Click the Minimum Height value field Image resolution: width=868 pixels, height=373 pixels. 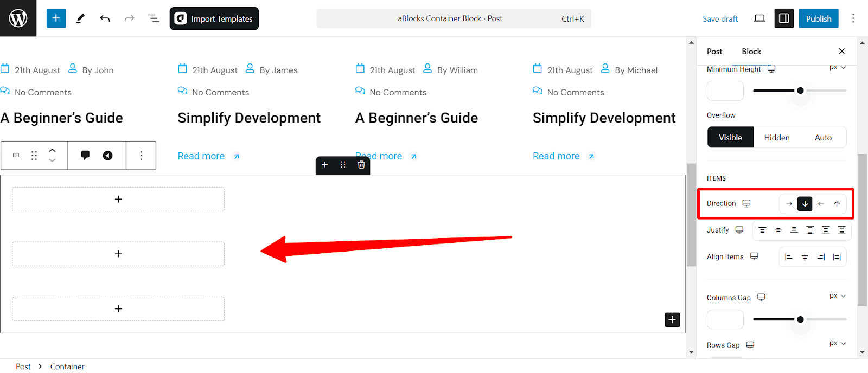pyautogui.click(x=725, y=91)
